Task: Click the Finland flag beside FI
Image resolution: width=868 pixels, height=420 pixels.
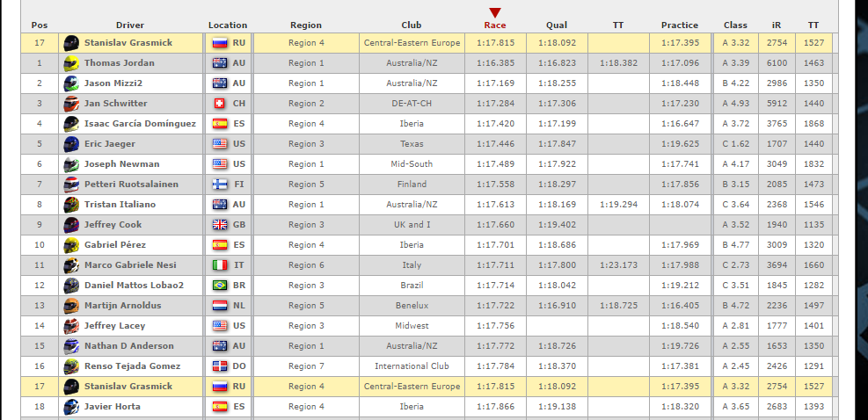Action: tap(220, 185)
